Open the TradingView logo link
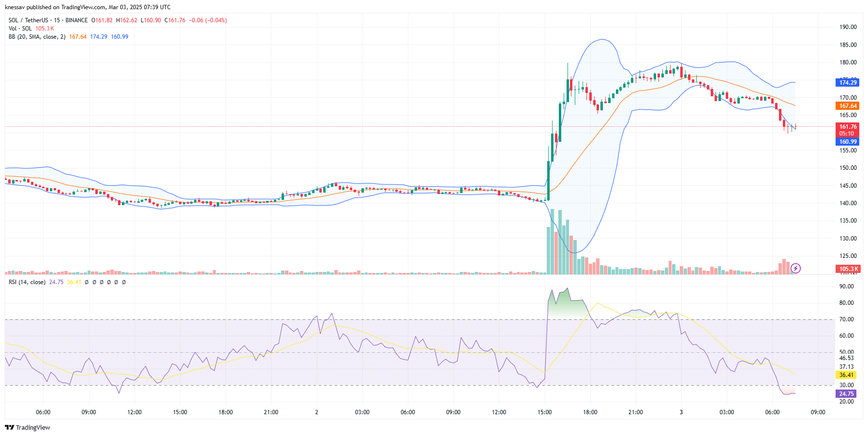868x436 pixels. click(x=28, y=427)
